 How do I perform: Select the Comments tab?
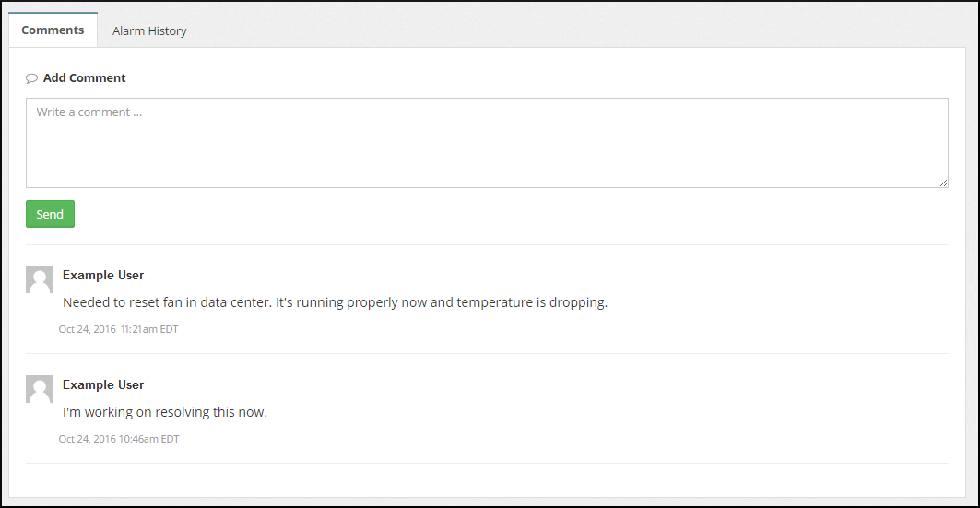[x=53, y=30]
